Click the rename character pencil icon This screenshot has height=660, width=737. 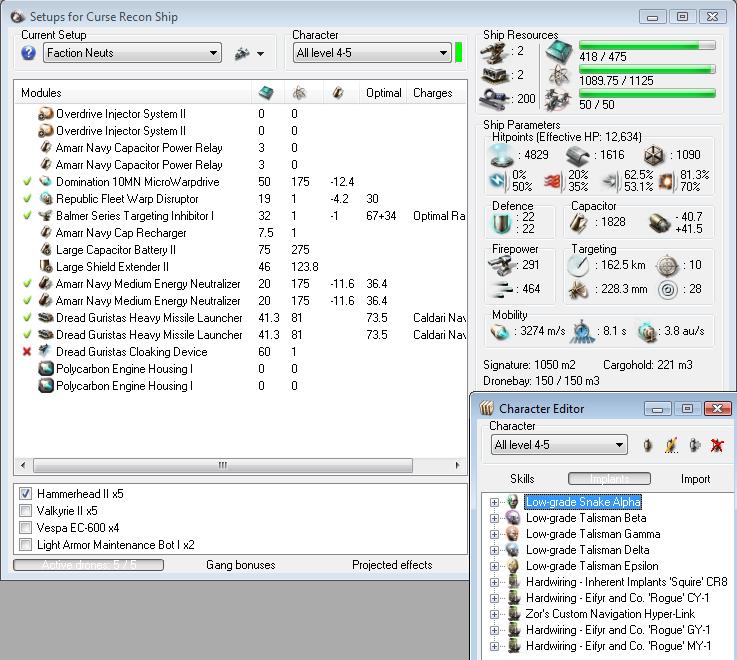(x=671, y=445)
